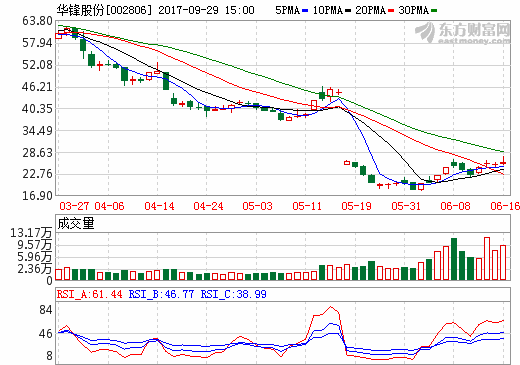
Task: Click the 28.63 price axis value
Action: [38, 153]
